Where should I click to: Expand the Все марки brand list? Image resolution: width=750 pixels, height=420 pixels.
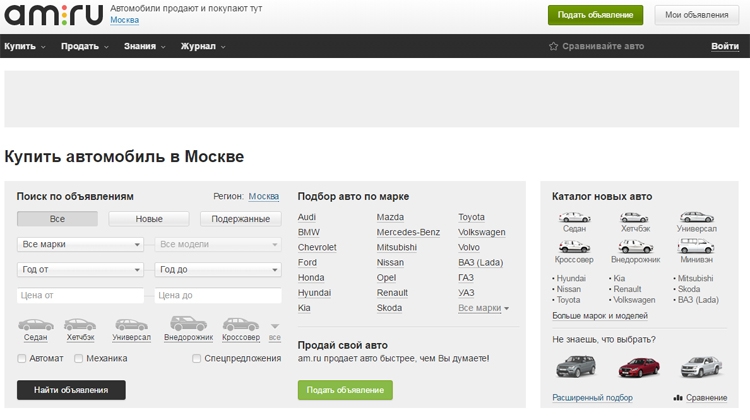483,308
